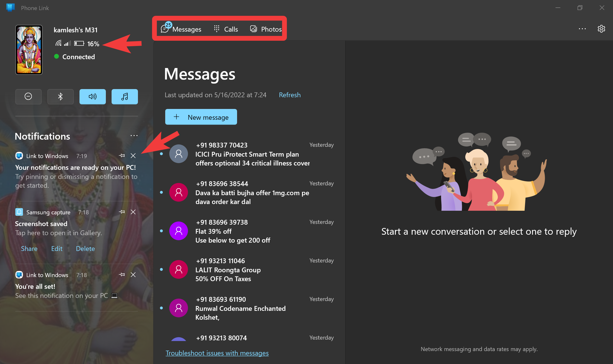Open Troubleshoot issues with messages link
This screenshot has height=364, width=613.
(x=217, y=353)
